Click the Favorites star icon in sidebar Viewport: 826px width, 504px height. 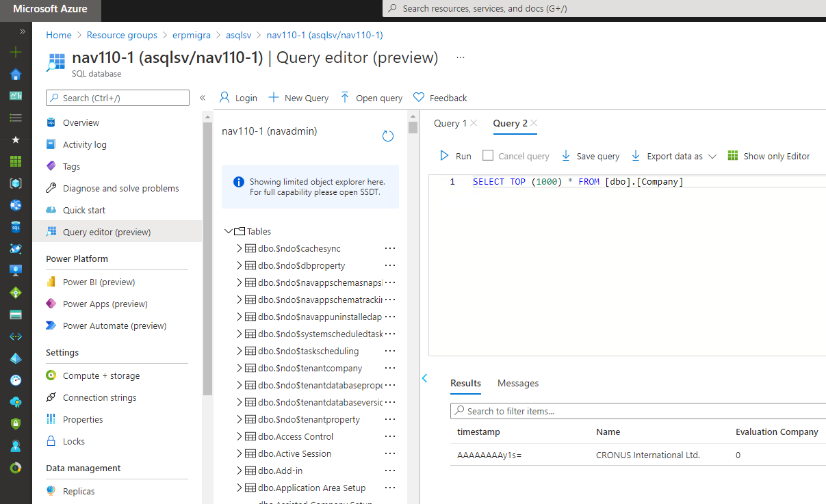pyautogui.click(x=16, y=140)
